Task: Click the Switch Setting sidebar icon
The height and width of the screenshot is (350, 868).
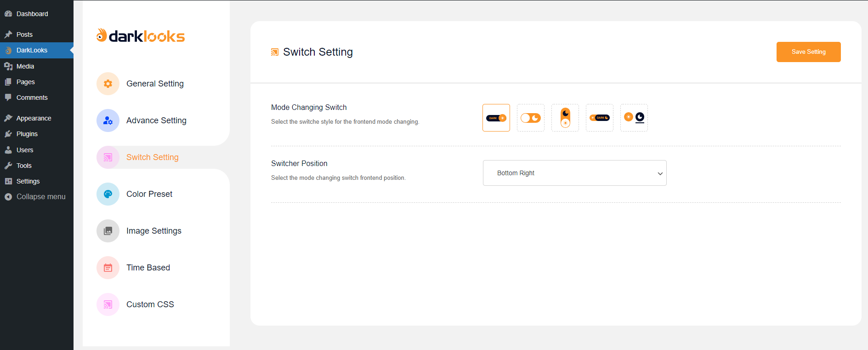Action: tap(108, 157)
